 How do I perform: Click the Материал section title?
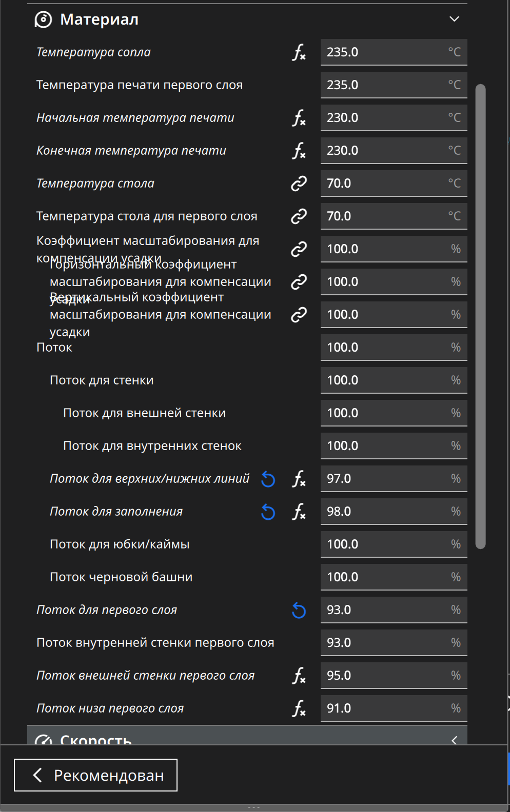click(x=99, y=19)
